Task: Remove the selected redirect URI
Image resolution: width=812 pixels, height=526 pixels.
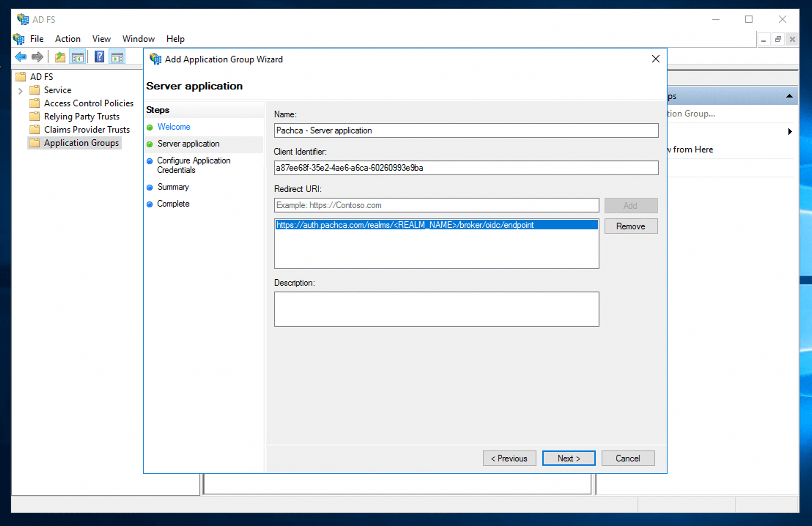Action: tap(631, 226)
